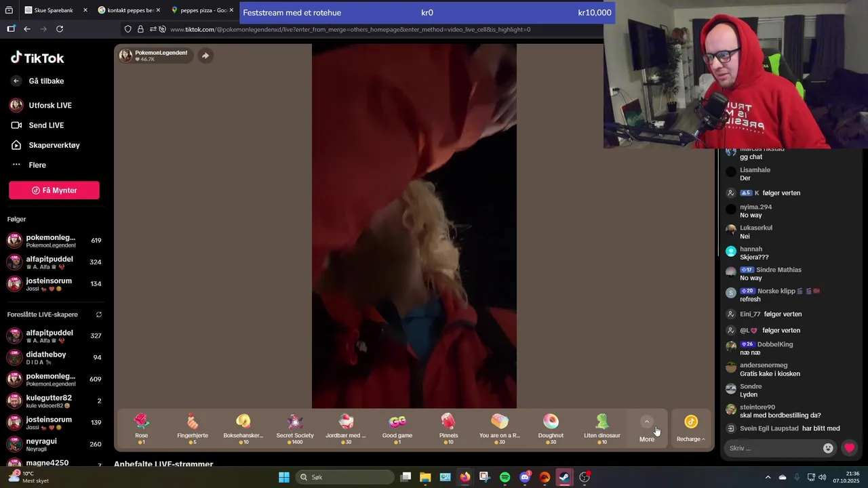Image resolution: width=868 pixels, height=488 pixels.
Task: Click browser back arrow button
Action: [x=27, y=29]
